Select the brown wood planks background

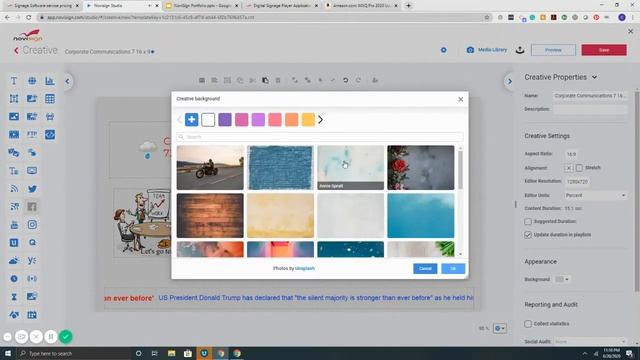click(210, 216)
